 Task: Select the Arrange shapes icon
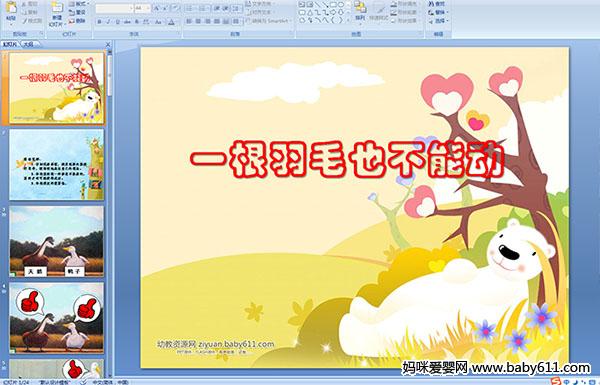tap(360, 9)
